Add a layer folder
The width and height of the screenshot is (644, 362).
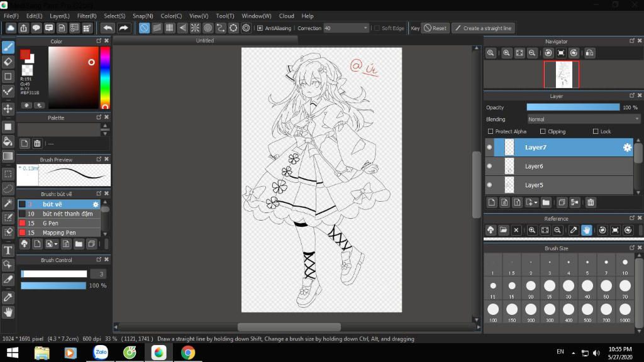pos(546,202)
